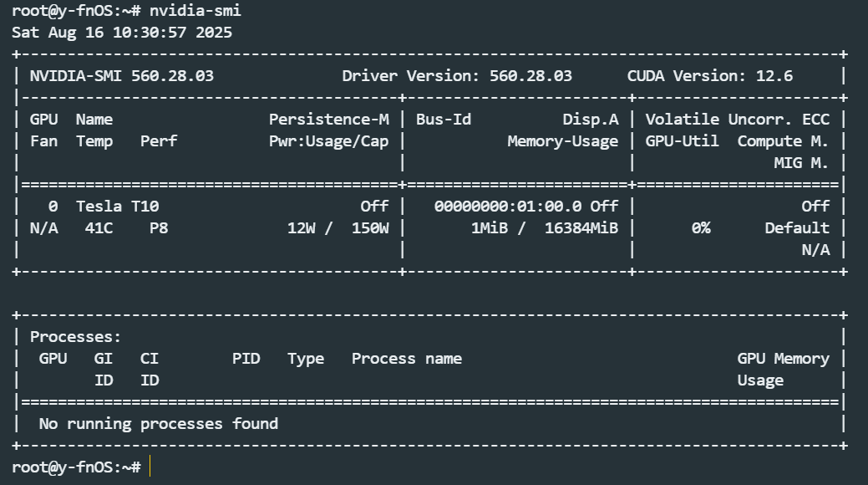Click the 41C temperature reading

click(99, 227)
